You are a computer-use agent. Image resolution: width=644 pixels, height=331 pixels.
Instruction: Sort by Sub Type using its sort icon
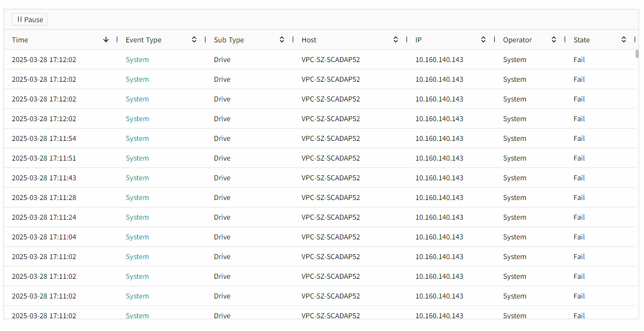click(x=282, y=40)
